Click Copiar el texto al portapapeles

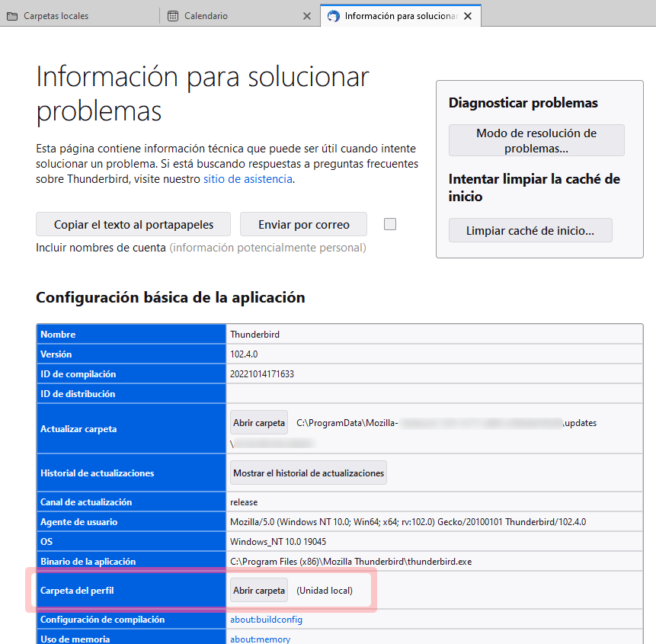133,224
